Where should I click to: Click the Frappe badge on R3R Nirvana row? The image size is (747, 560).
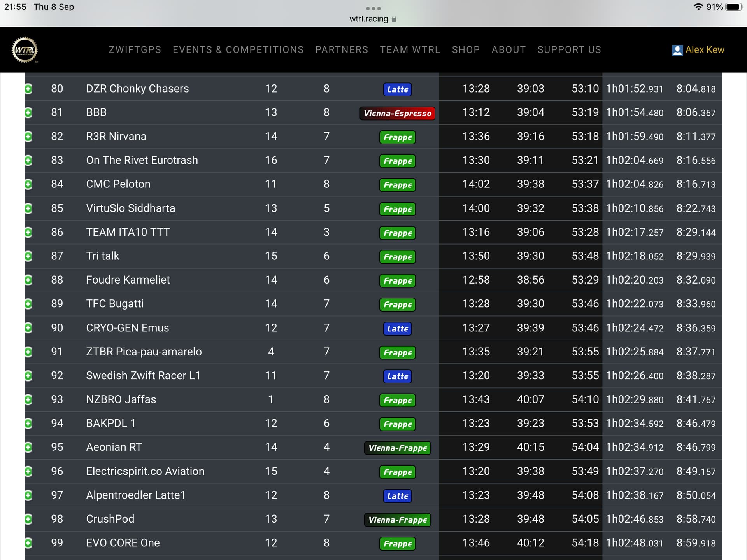click(x=397, y=137)
